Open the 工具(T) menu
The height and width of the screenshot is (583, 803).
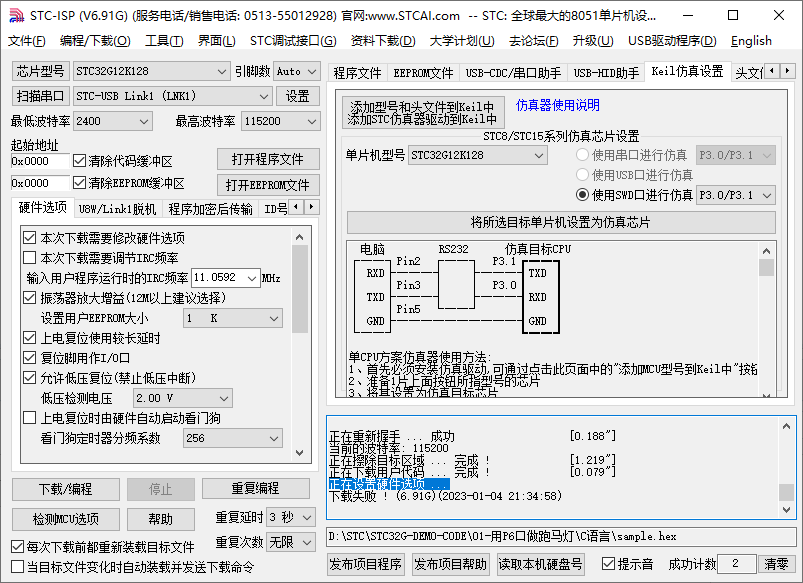pos(164,41)
